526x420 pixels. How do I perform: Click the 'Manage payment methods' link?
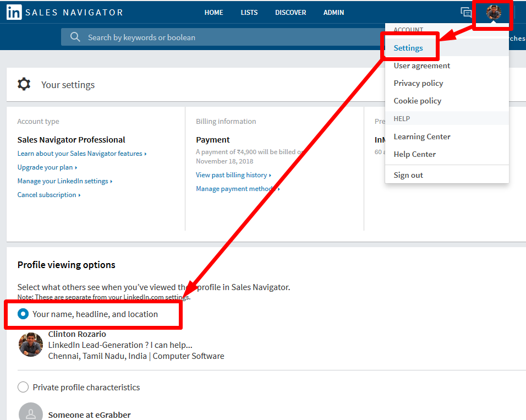[x=238, y=189]
